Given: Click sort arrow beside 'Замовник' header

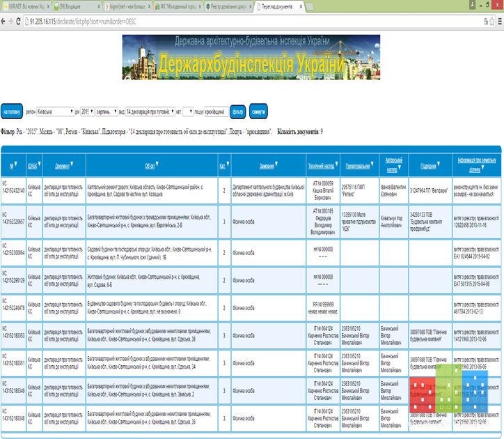Looking at the screenshot, I should click(276, 164).
